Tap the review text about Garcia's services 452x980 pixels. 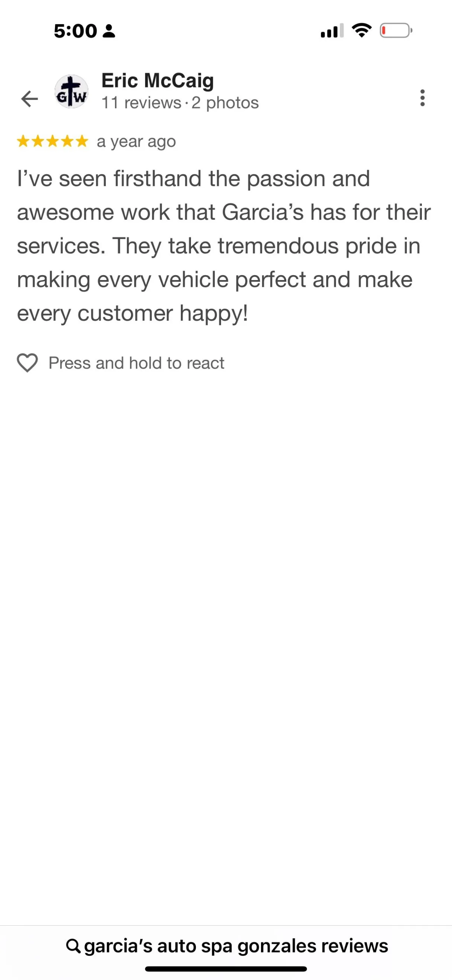pos(224,246)
